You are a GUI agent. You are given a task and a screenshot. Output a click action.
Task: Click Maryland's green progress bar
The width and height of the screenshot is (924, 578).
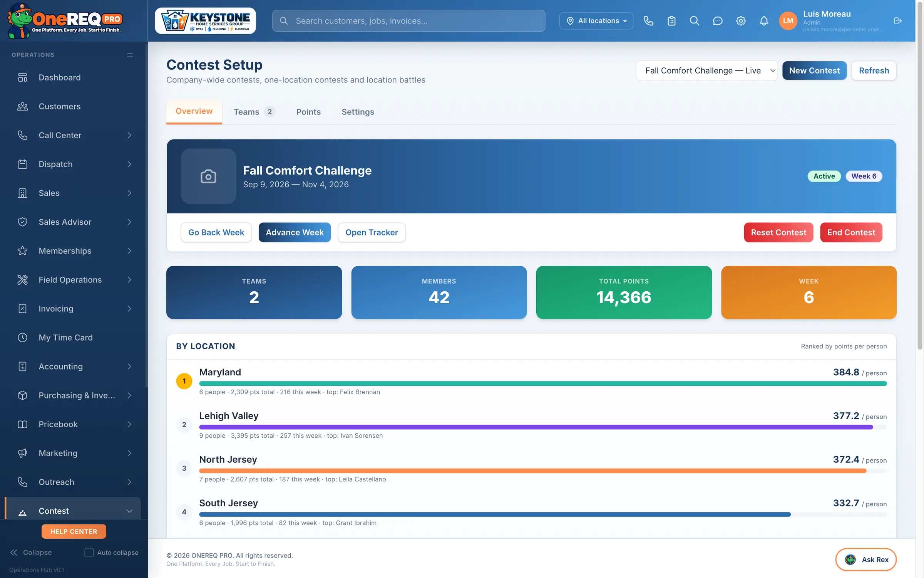click(543, 383)
